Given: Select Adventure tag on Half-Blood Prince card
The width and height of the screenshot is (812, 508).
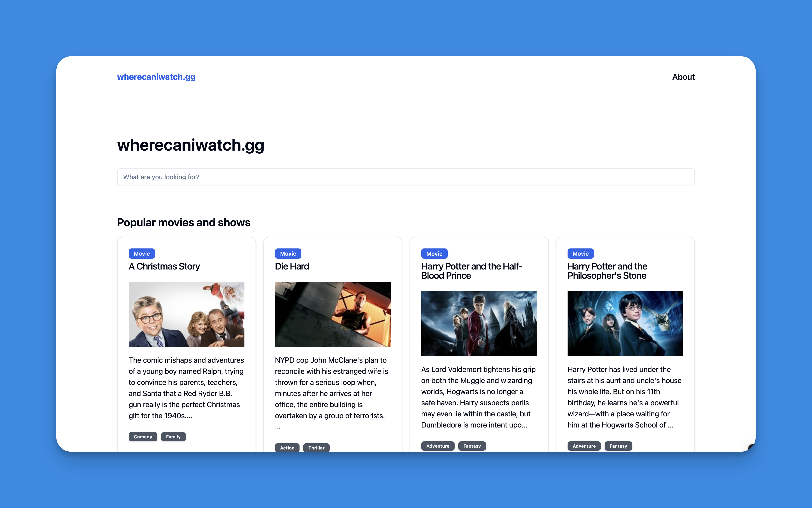Looking at the screenshot, I should coord(437,446).
